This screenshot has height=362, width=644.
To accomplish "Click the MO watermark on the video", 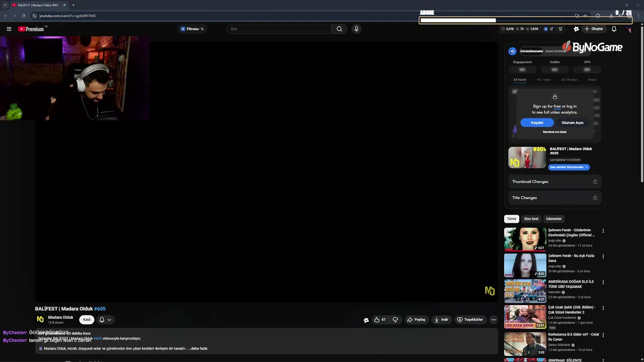I will (490, 291).
